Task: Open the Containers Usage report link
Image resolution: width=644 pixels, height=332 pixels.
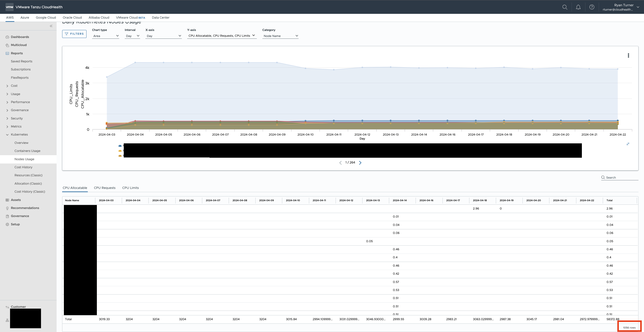Action: (27, 151)
